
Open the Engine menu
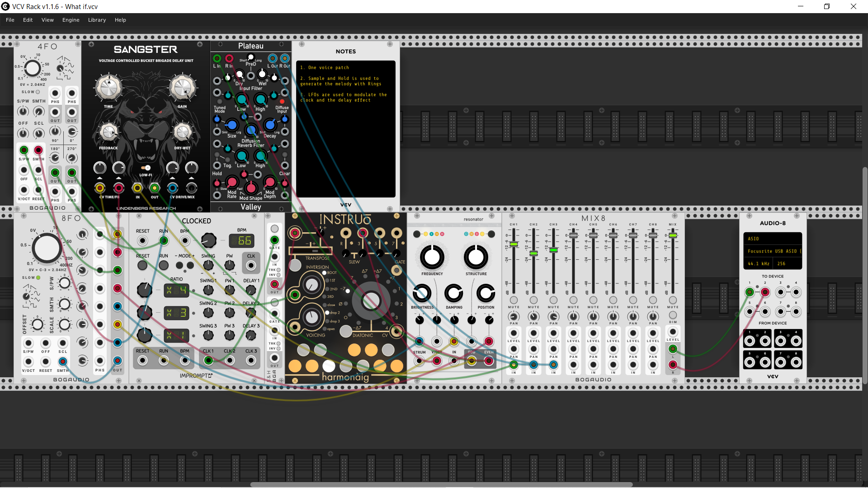(x=71, y=20)
